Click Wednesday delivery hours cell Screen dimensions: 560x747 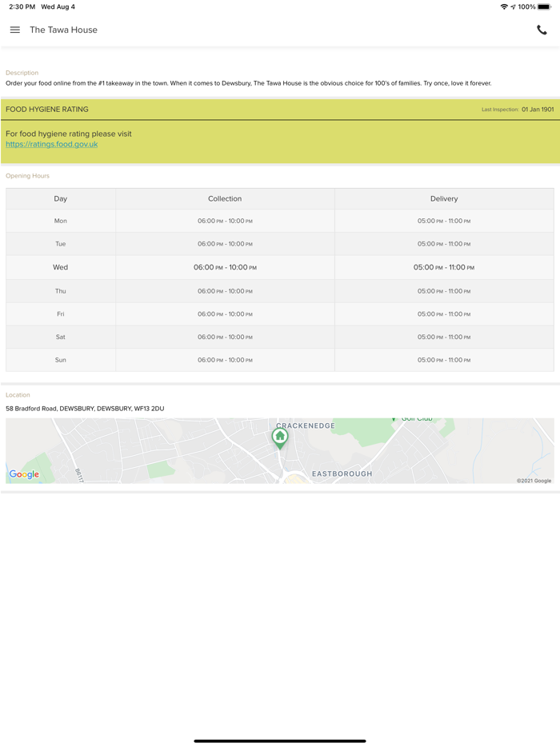pos(444,267)
